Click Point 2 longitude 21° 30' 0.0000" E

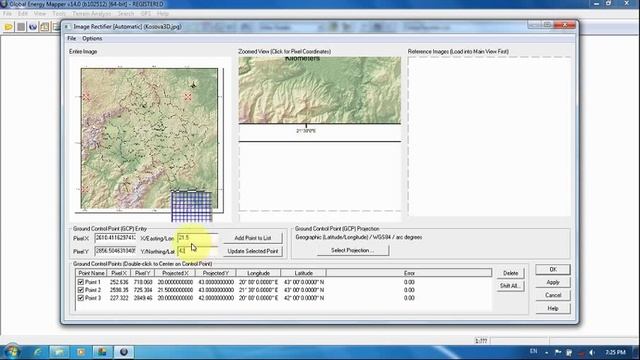click(258, 290)
